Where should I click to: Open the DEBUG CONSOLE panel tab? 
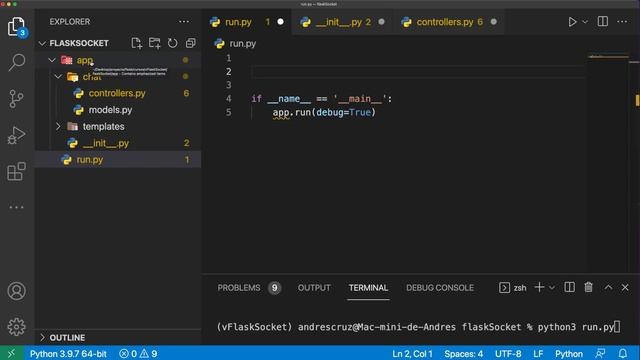[440, 288]
